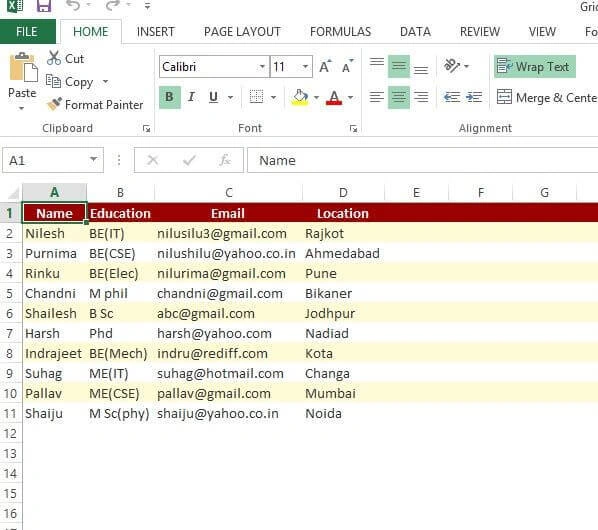The height and width of the screenshot is (530, 598).
Task: Select cell containing nilushilu@yahoo.co.in
Action: 228,254
